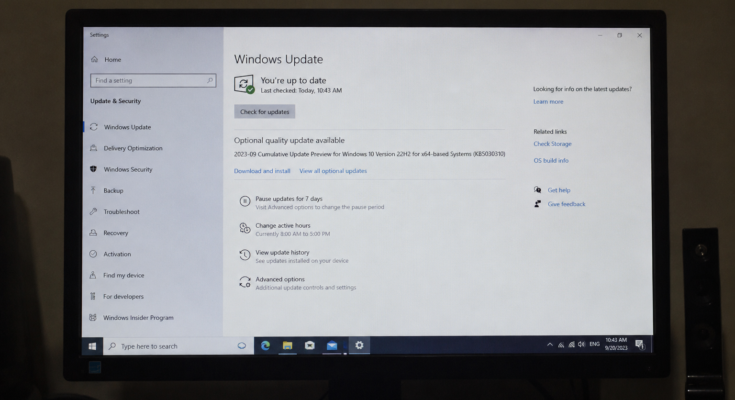Go to Windows Security page

point(128,169)
